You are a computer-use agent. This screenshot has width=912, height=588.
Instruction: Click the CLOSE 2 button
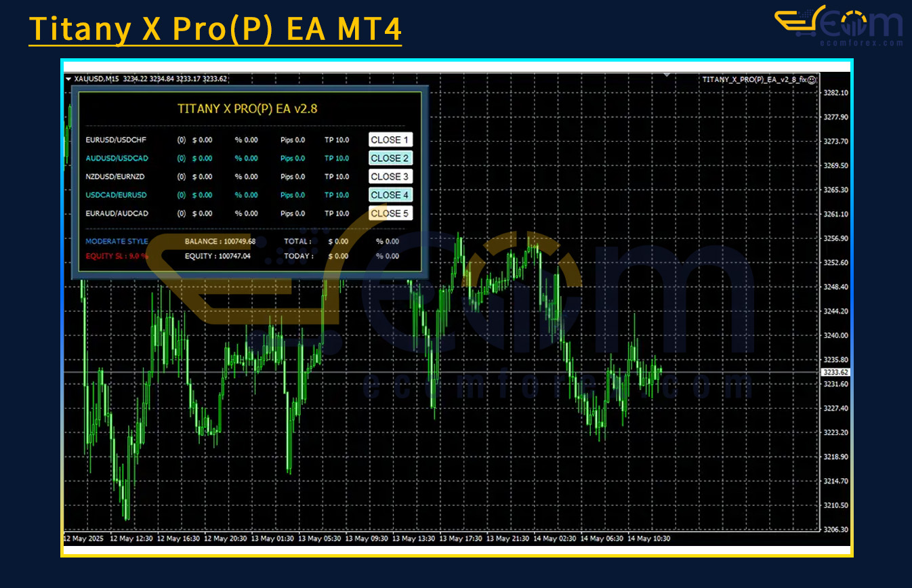(390, 159)
